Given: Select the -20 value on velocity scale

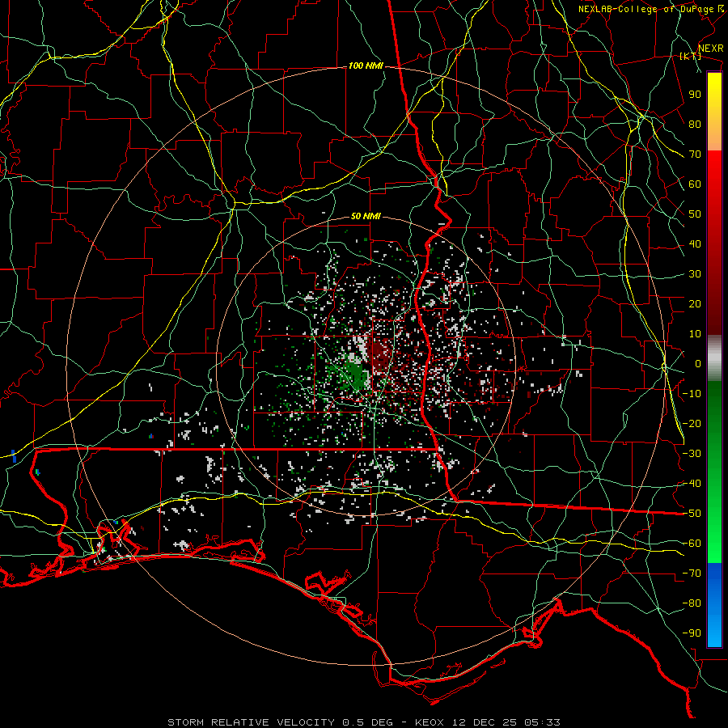Looking at the screenshot, I should pyautogui.click(x=692, y=423).
